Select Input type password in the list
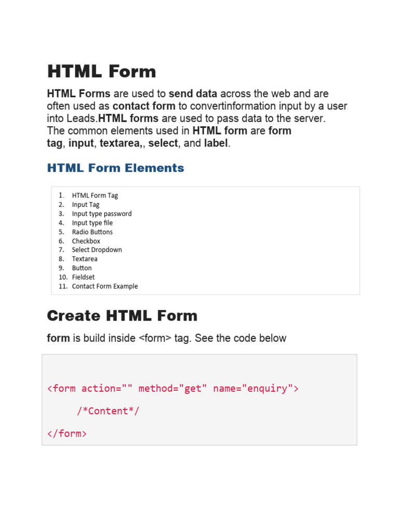Screen dimensions: 399x532 tap(102, 214)
